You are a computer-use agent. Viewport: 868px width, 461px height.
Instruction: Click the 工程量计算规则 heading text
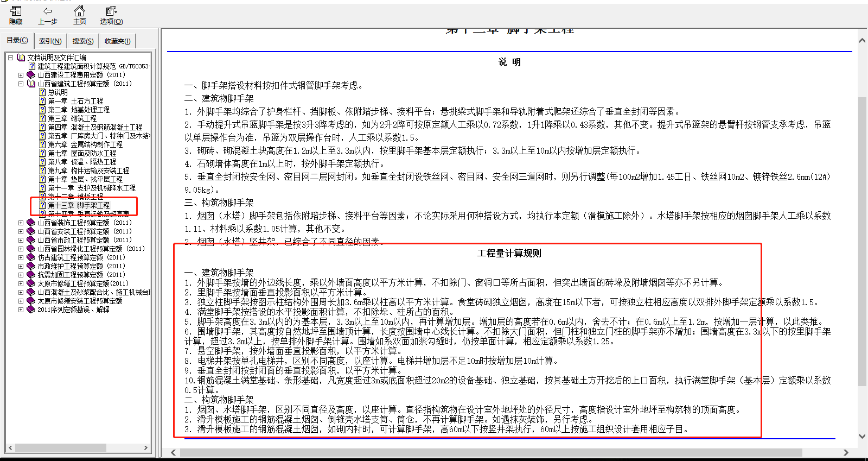[509, 253]
